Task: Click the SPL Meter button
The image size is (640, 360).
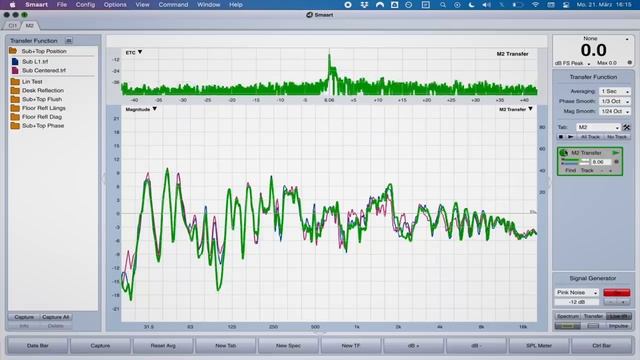Action: (x=539, y=346)
